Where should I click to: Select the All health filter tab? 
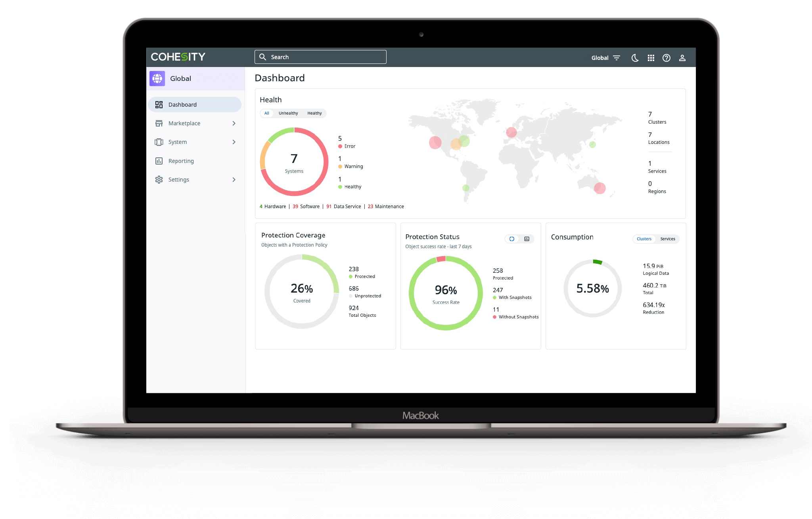[266, 113]
